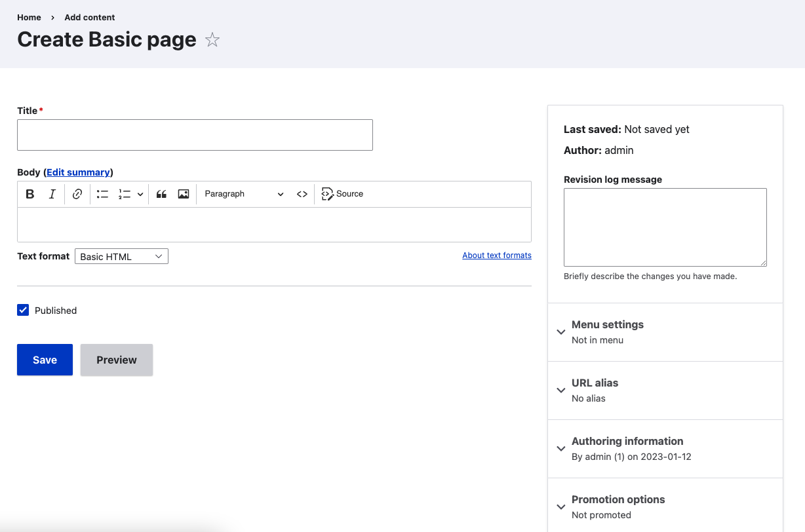The height and width of the screenshot is (532, 805).
Task: Add page to shortcuts with star icon
Action: coord(212,40)
